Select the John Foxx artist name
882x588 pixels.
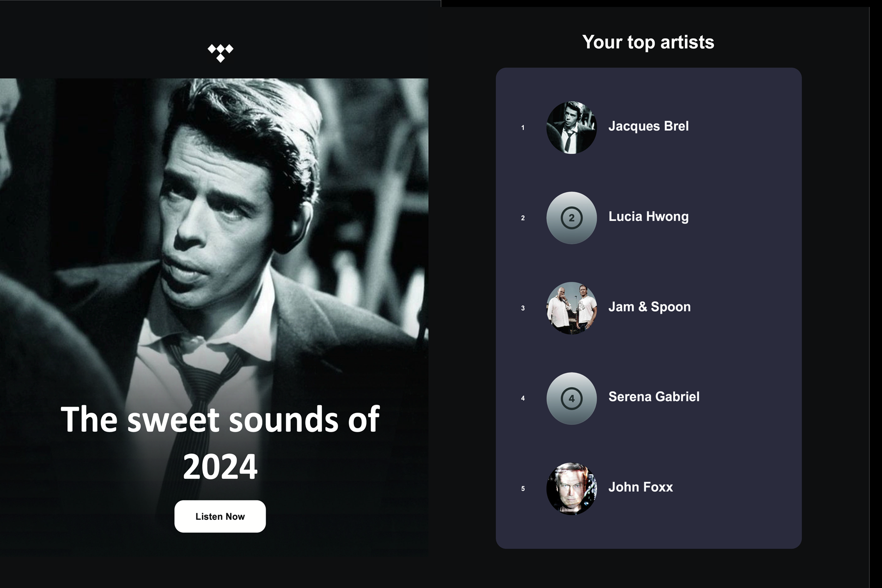(x=640, y=487)
